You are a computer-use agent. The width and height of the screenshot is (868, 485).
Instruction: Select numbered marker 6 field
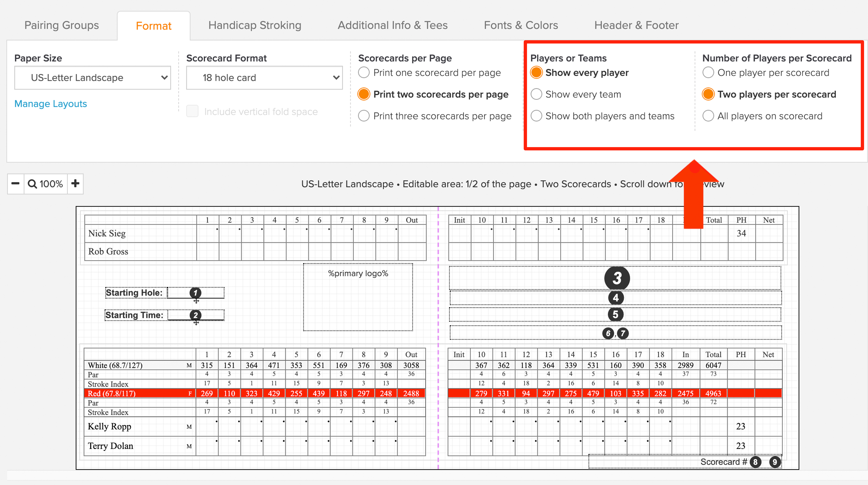608,334
